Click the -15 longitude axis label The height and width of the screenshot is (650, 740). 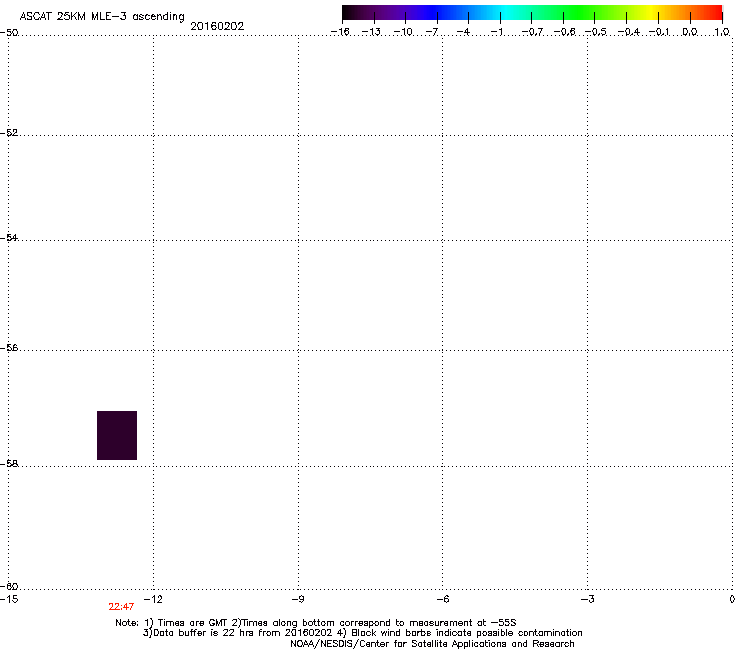click(9, 599)
